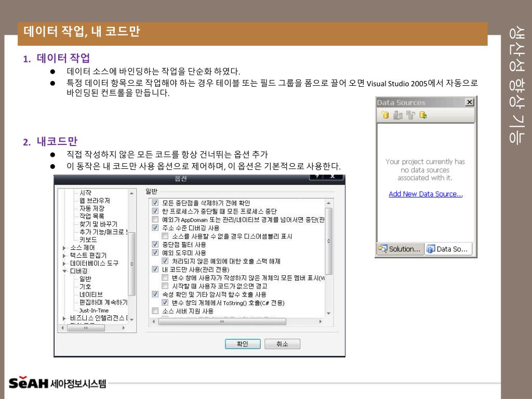Image resolution: width=532 pixels, height=399 pixels.
Task: Toggle 처리되지 않은 예외에 대한 호출 스택 해제
Action: (165, 261)
